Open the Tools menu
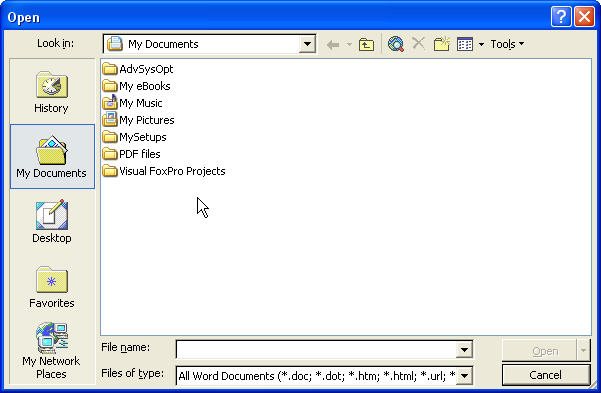Viewport: 601px width, 393px height. 507,44
